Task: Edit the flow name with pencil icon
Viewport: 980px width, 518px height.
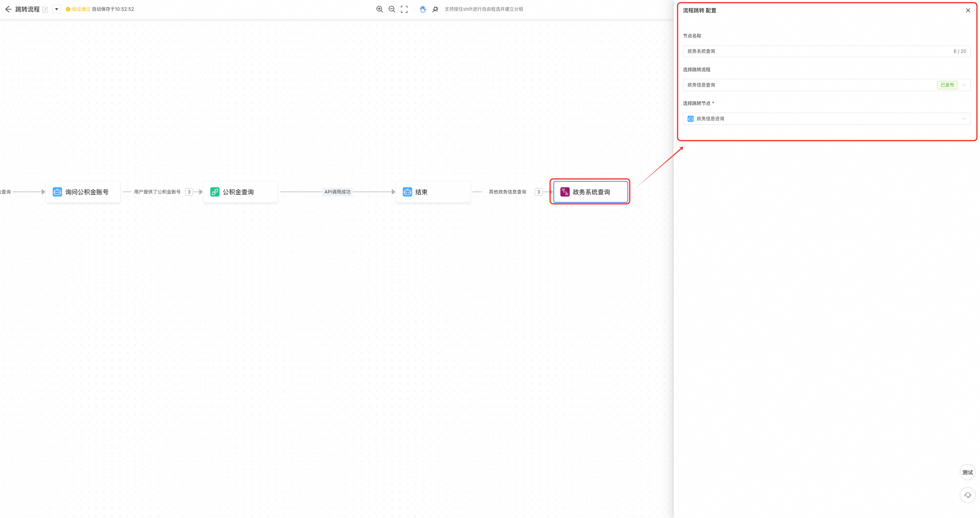Action: point(45,9)
